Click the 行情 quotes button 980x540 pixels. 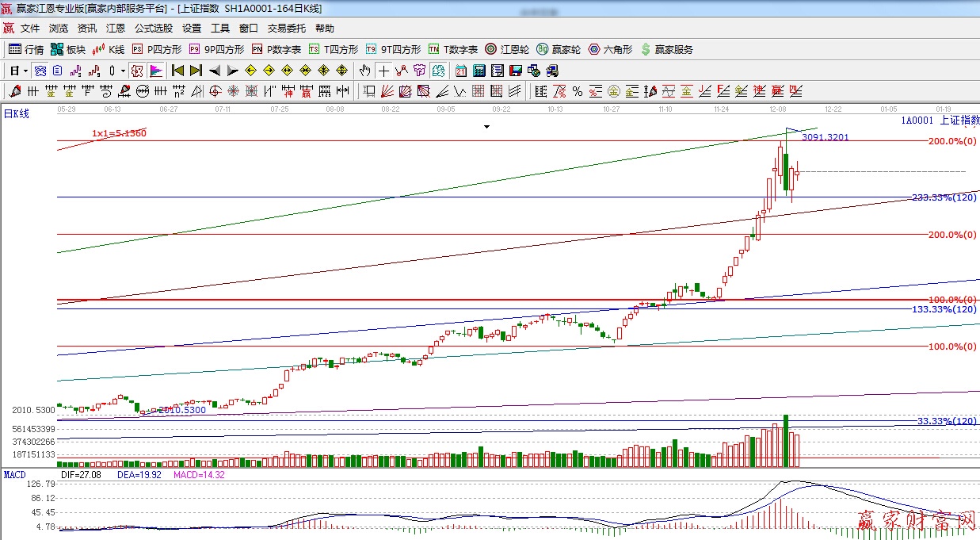click(x=26, y=49)
